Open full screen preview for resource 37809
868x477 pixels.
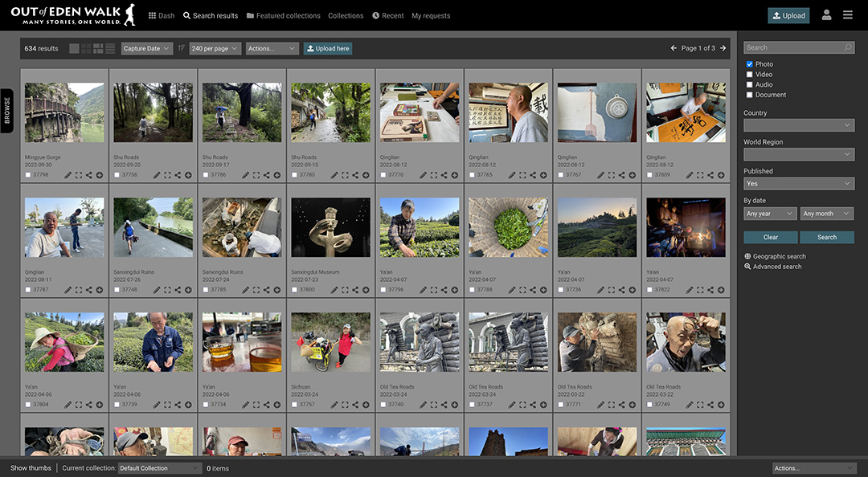700,175
